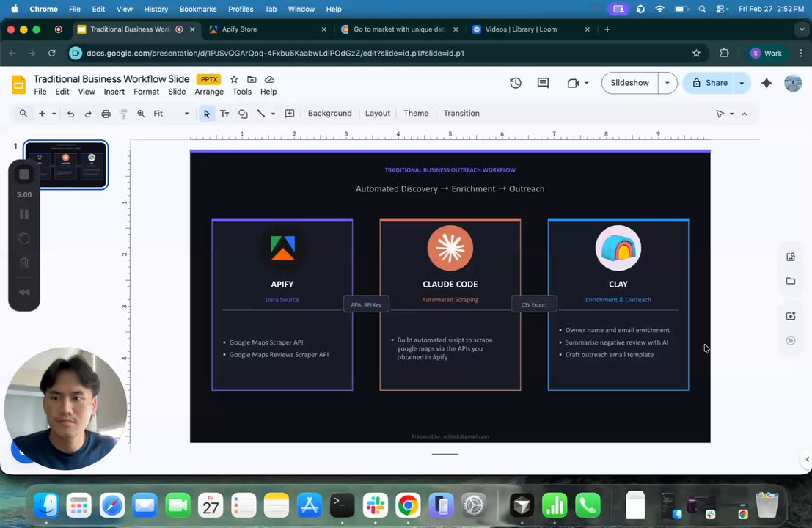Click the search menus magnifier icon
Screen dimensions: 812x528
pyautogui.click(x=23, y=114)
